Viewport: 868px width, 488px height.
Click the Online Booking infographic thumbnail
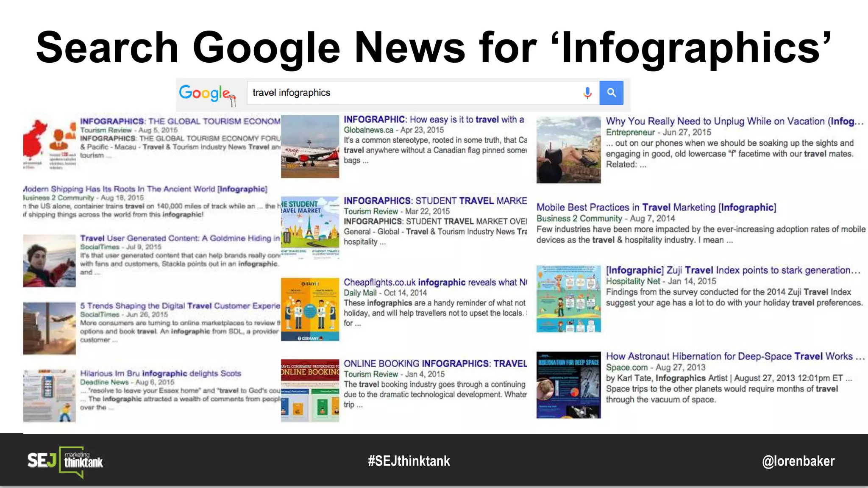(x=310, y=391)
